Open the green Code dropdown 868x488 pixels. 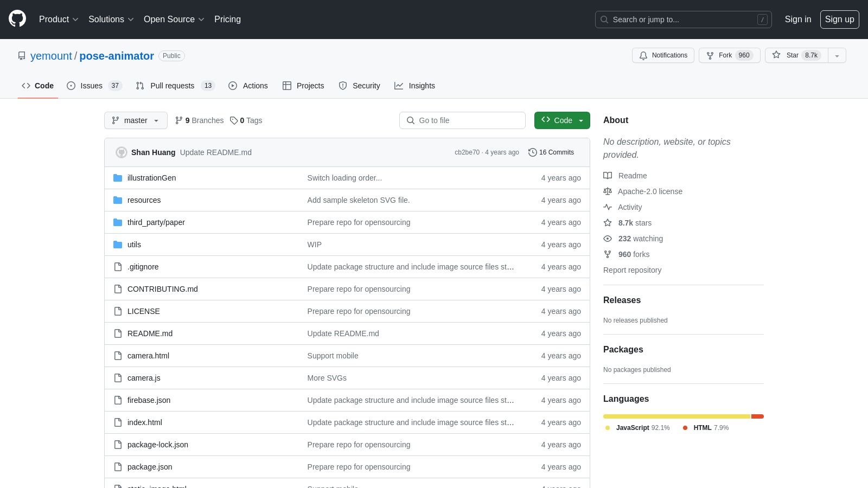(x=562, y=120)
